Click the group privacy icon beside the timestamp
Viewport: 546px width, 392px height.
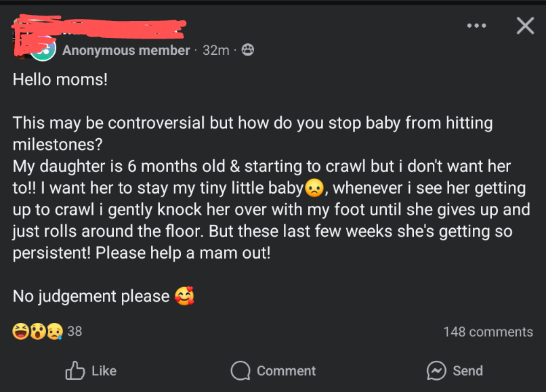[x=248, y=50]
